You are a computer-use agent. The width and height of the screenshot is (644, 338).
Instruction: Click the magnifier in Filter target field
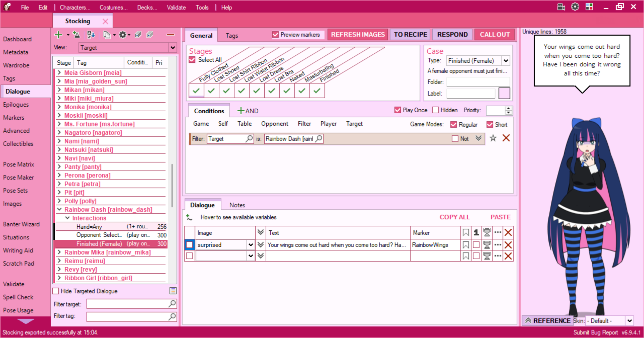[x=172, y=304]
